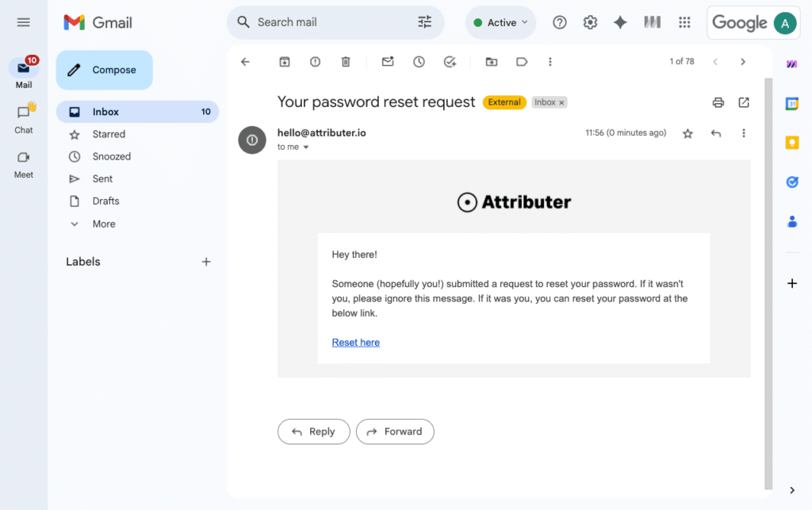Image resolution: width=812 pixels, height=510 pixels.
Task: Open the main menu hamburger icon
Action: tap(23, 22)
